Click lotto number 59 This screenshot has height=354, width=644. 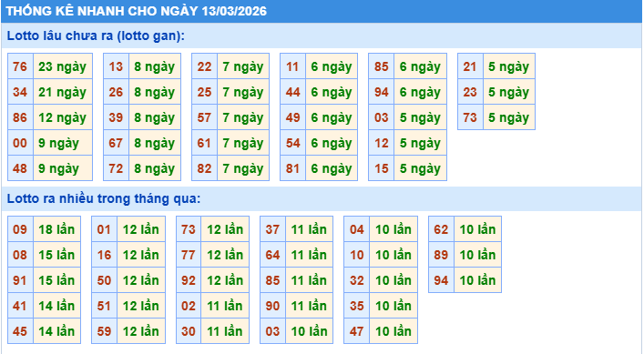coord(105,331)
